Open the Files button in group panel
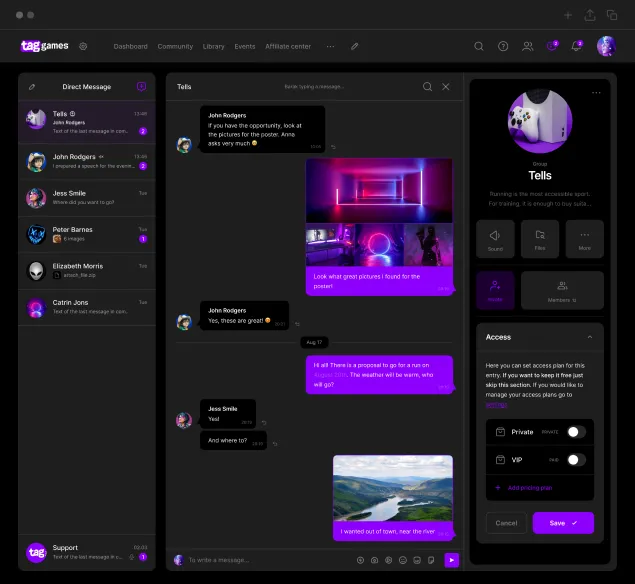635x584 pixels. tap(540, 240)
